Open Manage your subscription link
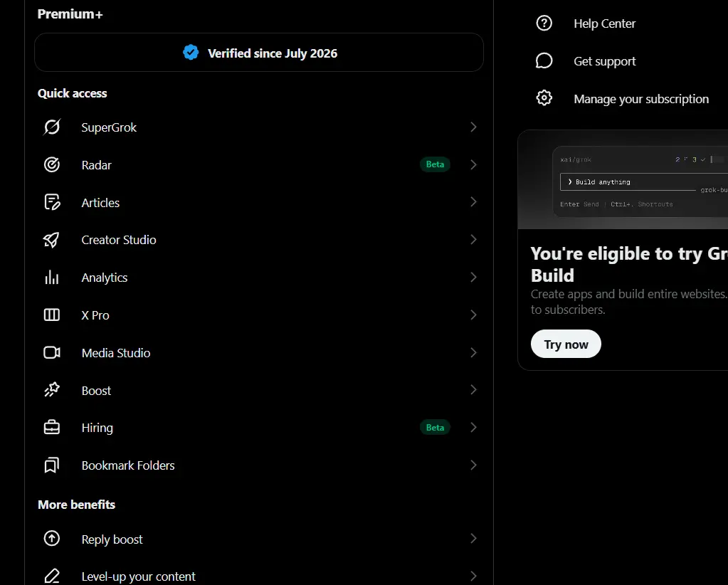The image size is (728, 585). (x=640, y=98)
